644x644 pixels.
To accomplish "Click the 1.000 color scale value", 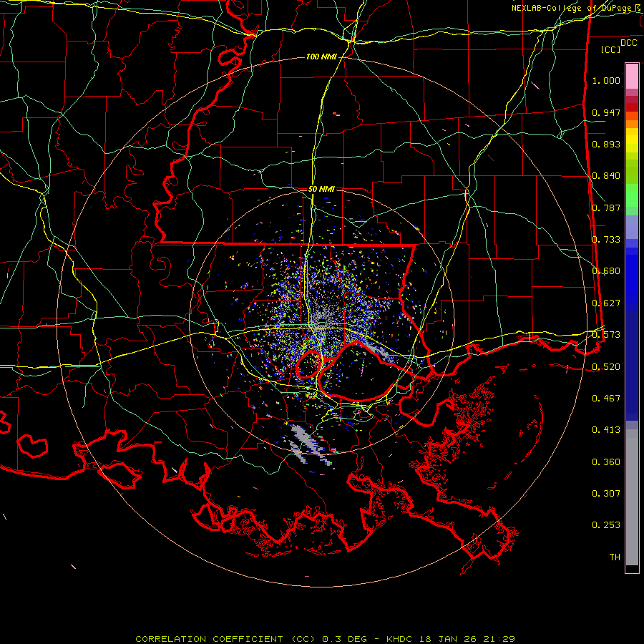I will (606, 80).
